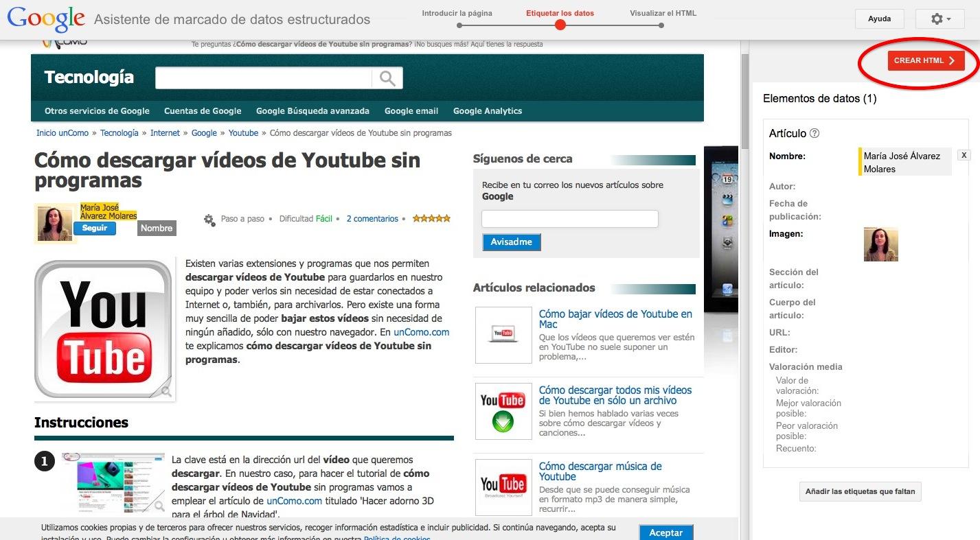Click the email input field under Síguenos
This screenshot has height=540, width=980.
[x=569, y=219]
